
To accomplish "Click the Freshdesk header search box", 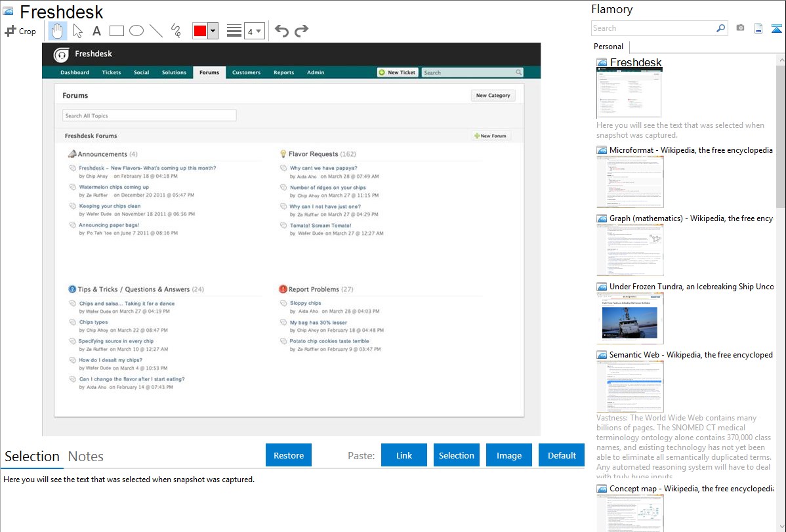I will point(472,72).
